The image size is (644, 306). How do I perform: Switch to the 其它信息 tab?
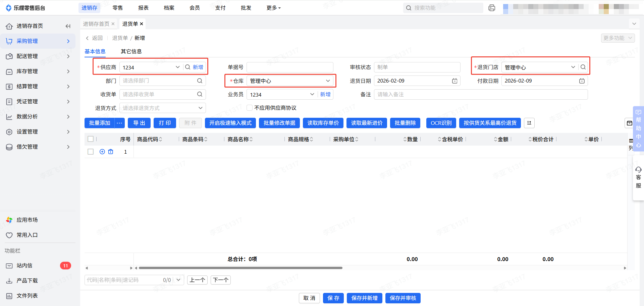[x=131, y=51]
